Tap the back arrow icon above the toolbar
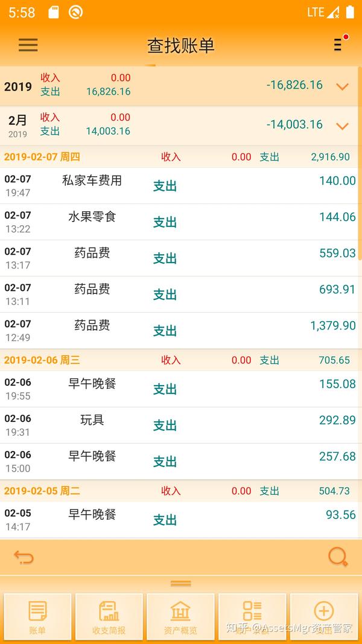Image resolution: width=362 pixels, height=644 pixels. [24, 557]
